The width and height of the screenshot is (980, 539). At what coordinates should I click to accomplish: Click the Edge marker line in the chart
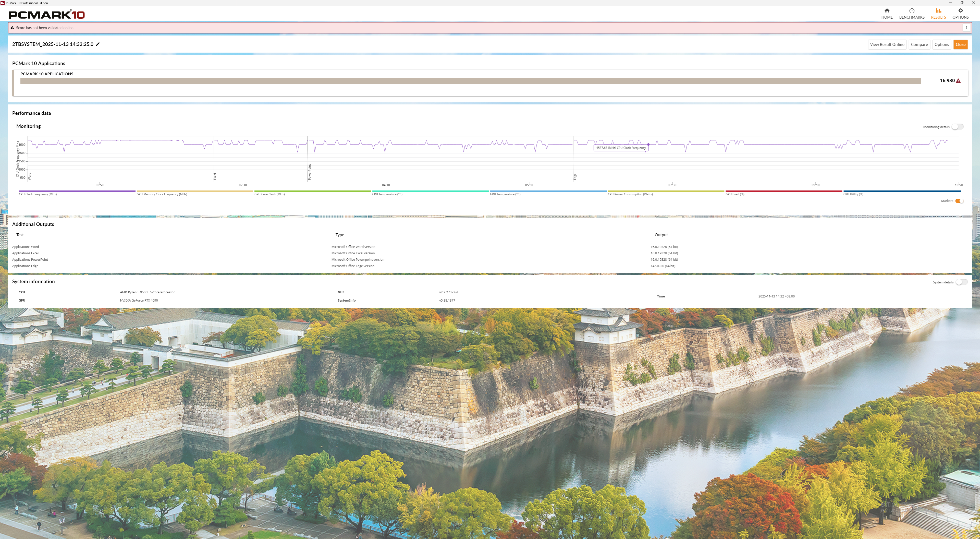tap(573, 160)
